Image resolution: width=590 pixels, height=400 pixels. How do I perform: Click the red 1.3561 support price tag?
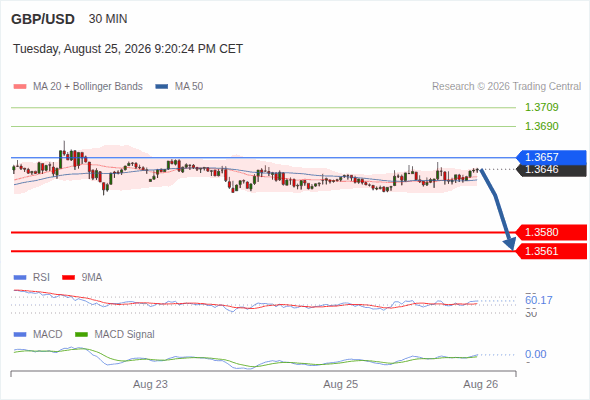pyautogui.click(x=551, y=251)
